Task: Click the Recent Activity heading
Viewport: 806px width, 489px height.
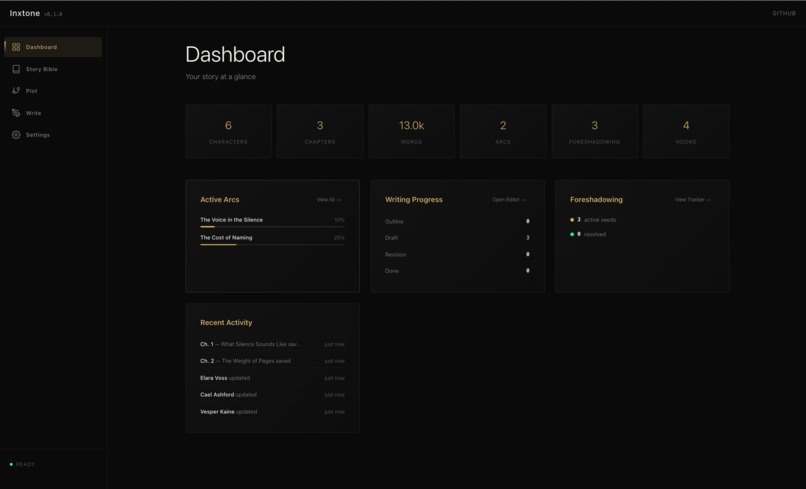Action: (x=226, y=322)
